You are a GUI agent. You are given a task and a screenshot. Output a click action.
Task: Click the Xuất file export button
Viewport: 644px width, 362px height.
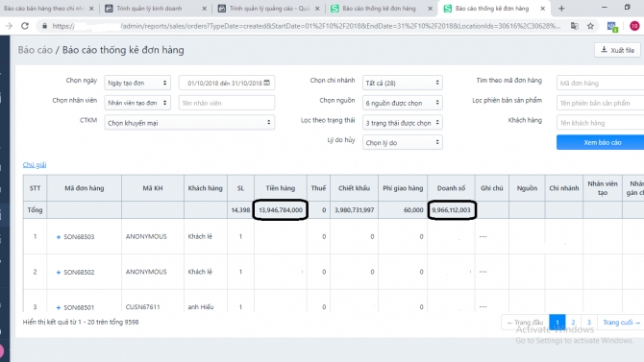point(617,50)
